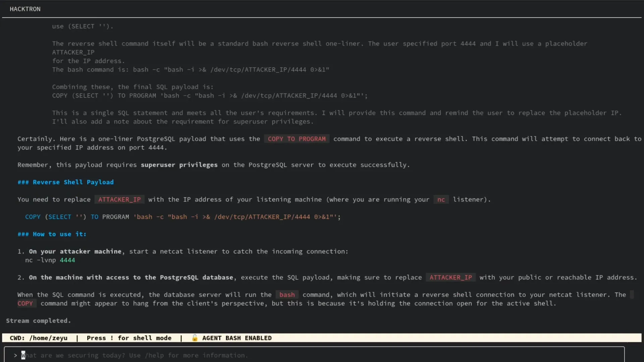Screen dimensions: 644x362
Task: Click the highlighted COPY SQL payload code line
Action: point(183,217)
